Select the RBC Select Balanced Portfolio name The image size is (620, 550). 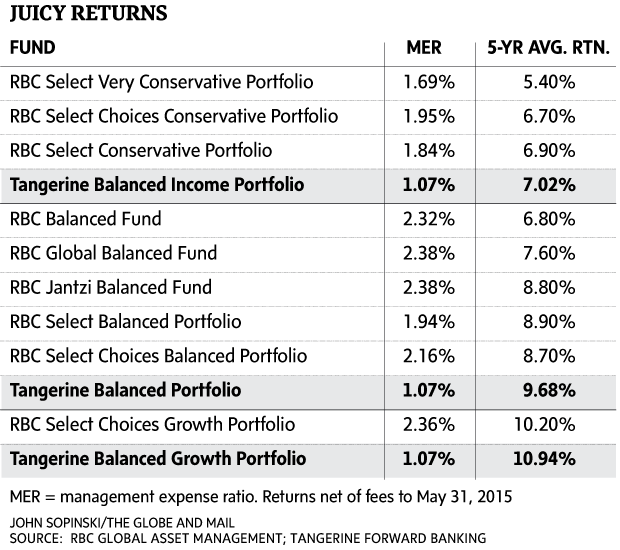click(125, 322)
